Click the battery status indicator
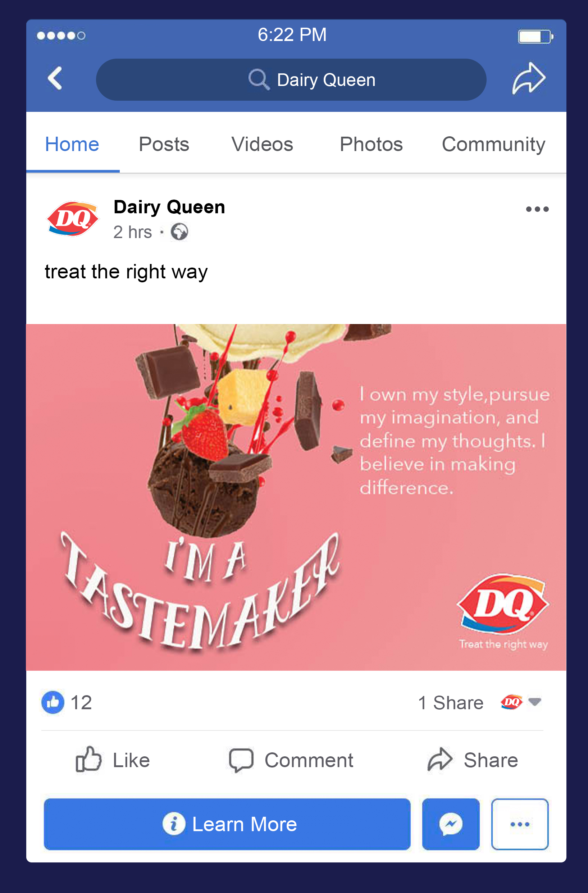Screen dimensions: 588x893 [x=535, y=36]
